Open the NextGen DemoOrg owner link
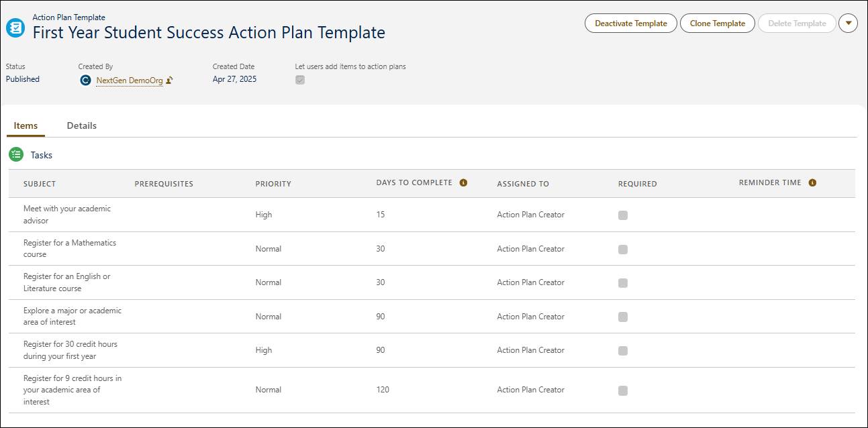The height and width of the screenshot is (428, 868). click(130, 79)
